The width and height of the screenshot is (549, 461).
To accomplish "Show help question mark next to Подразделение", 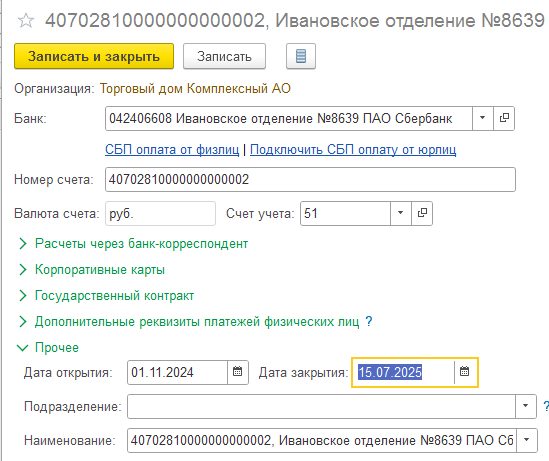I will pos(545,406).
